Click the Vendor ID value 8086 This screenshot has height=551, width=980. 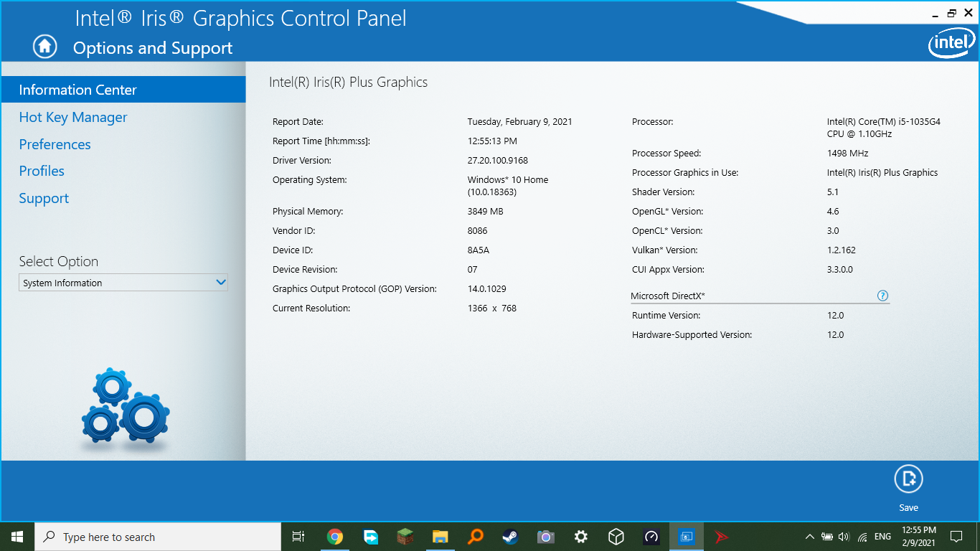tap(477, 231)
